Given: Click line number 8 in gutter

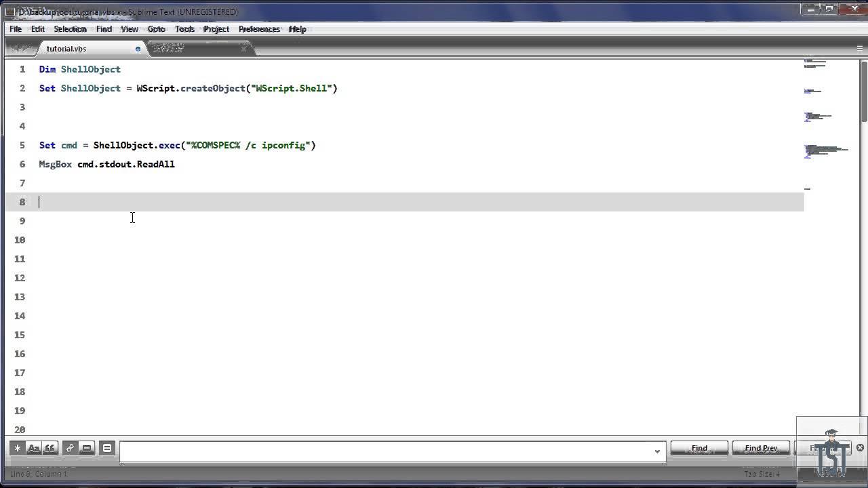Looking at the screenshot, I should click(22, 202).
